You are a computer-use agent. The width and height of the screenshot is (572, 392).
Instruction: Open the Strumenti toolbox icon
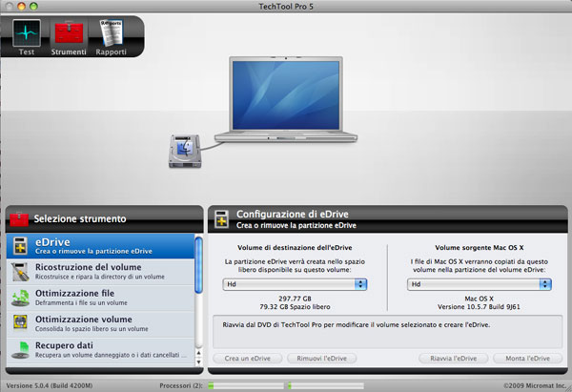(x=69, y=33)
